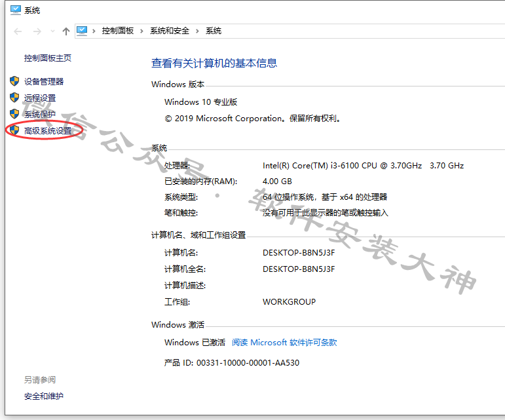Go back with the left arrow
The height and width of the screenshot is (420, 505).
[x=18, y=31]
